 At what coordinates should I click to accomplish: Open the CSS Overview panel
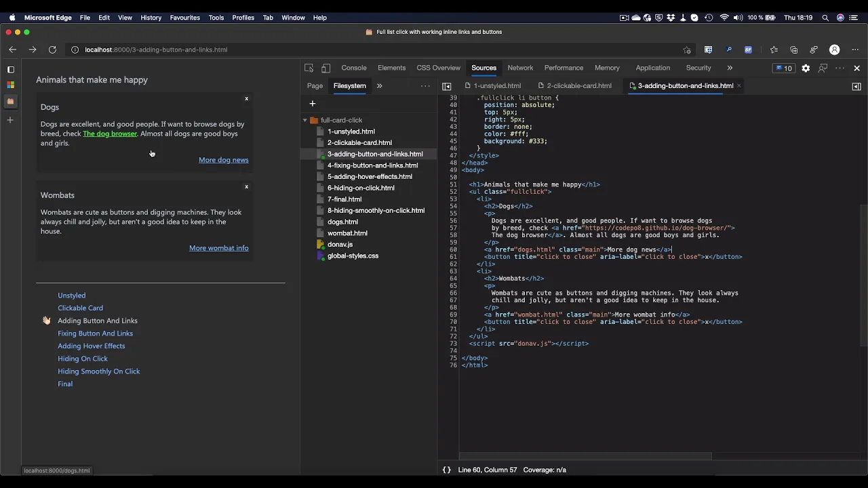pos(438,68)
